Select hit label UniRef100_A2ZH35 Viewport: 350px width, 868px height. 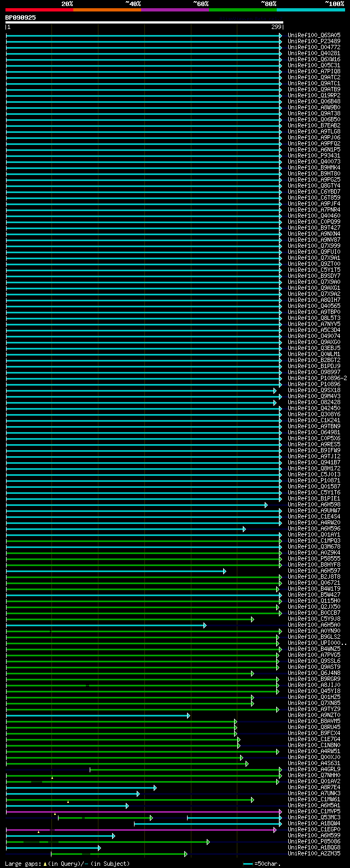point(314,853)
